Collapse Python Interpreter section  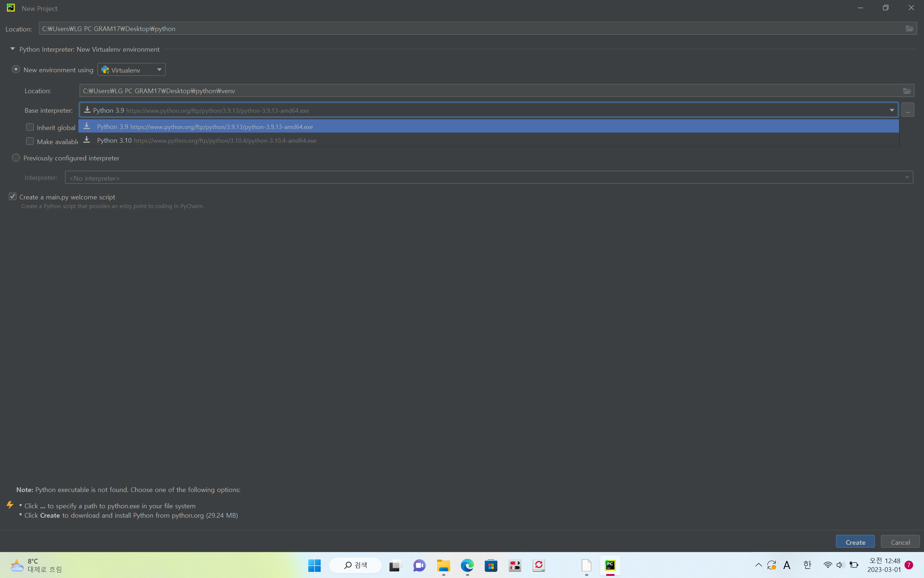click(x=13, y=49)
